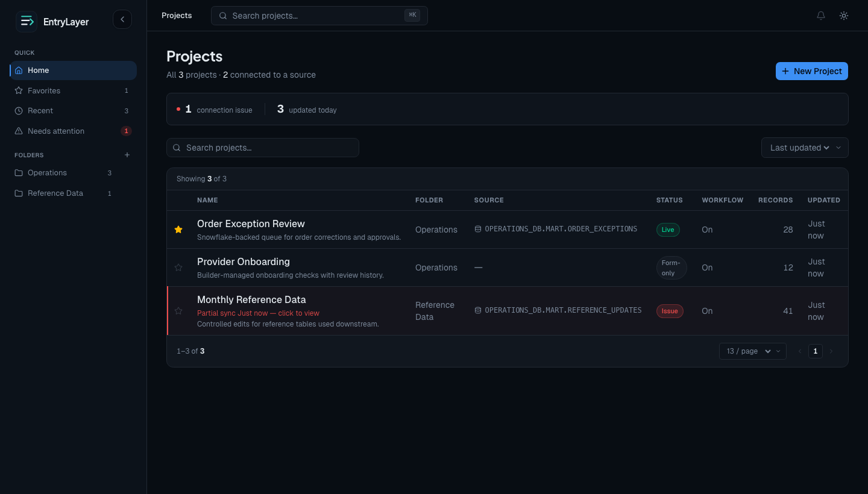
Task: Go to previous page arrow
Action: pyautogui.click(x=800, y=351)
